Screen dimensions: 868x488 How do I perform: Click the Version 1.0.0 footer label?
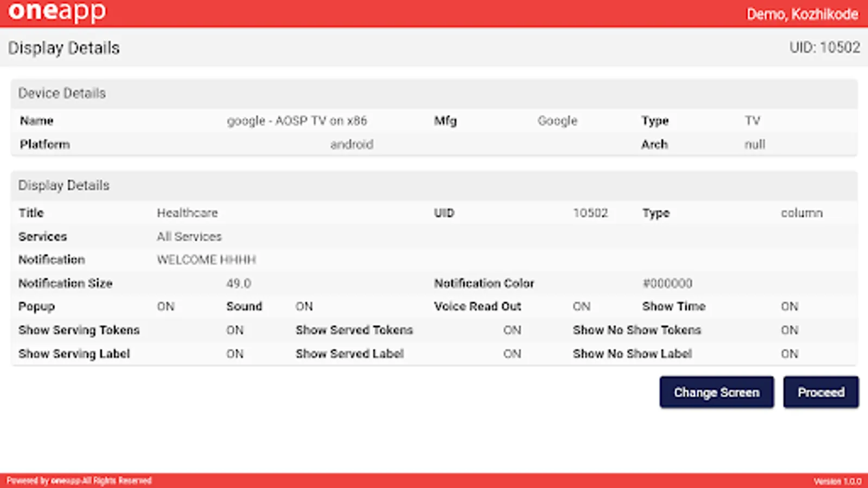coord(837,481)
